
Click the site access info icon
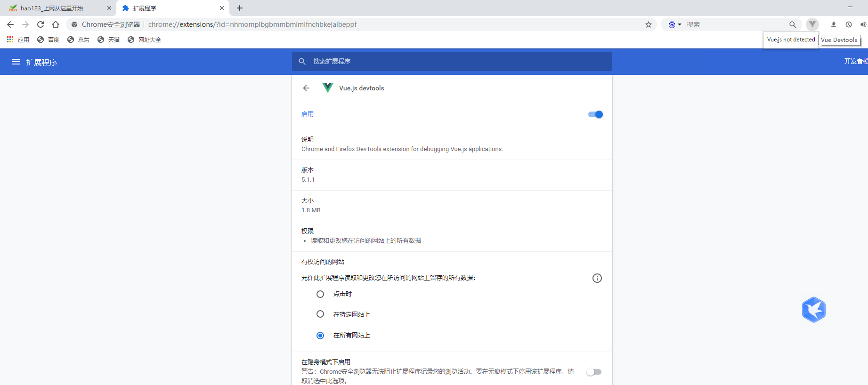tap(597, 278)
